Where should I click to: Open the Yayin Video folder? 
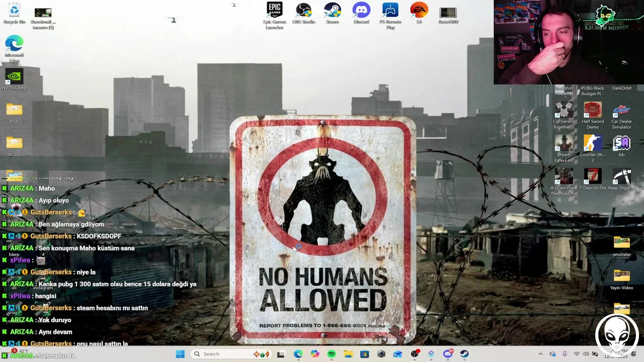coord(622,279)
